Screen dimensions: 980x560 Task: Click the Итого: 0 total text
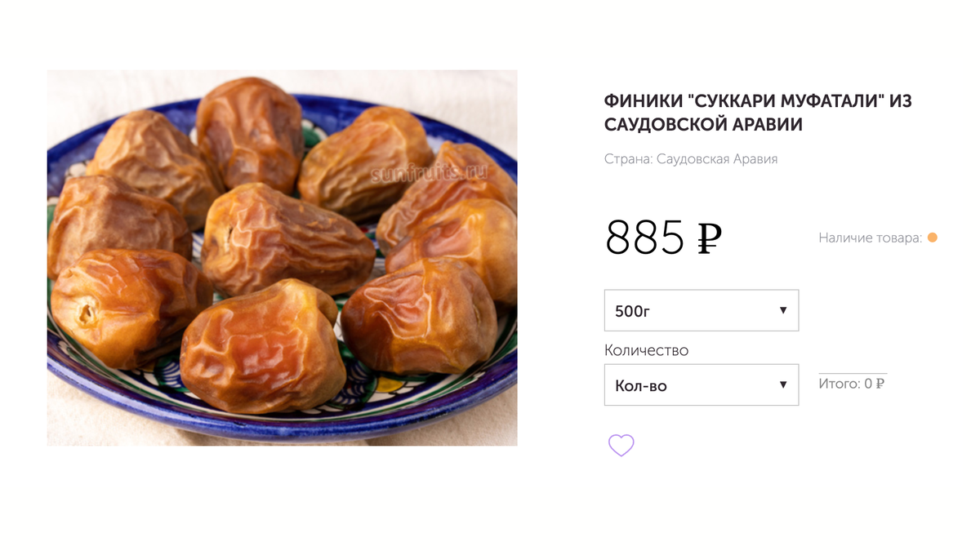(846, 384)
